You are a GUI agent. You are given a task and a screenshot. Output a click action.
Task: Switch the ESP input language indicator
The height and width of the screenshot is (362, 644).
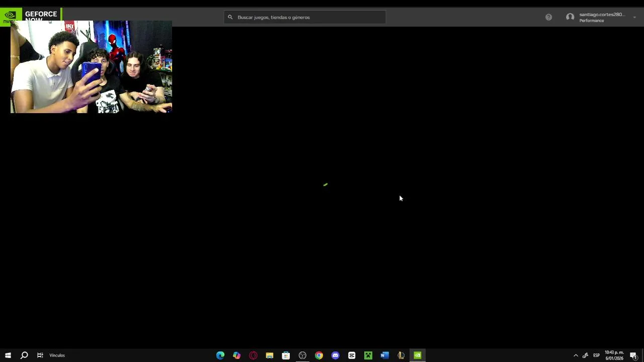coord(596,355)
